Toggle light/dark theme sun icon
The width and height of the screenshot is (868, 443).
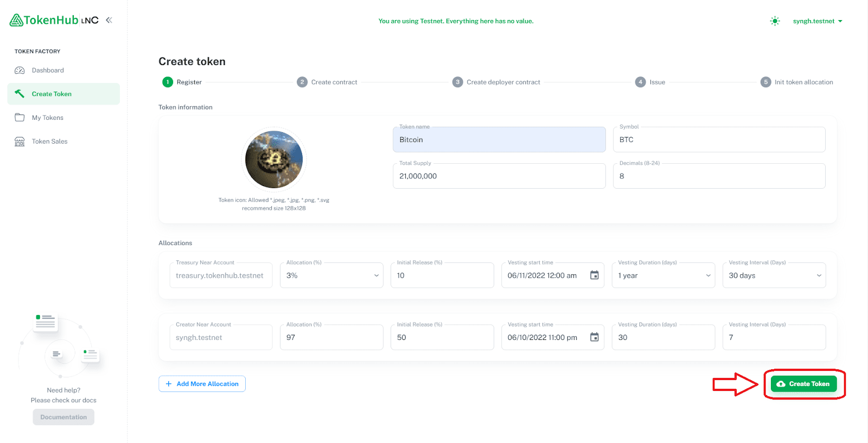pos(775,21)
